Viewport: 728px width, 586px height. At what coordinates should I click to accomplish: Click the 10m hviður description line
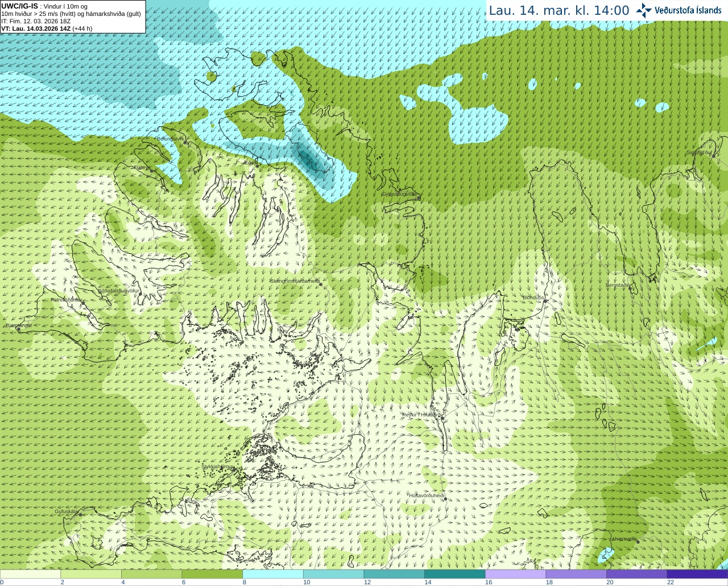(71, 14)
